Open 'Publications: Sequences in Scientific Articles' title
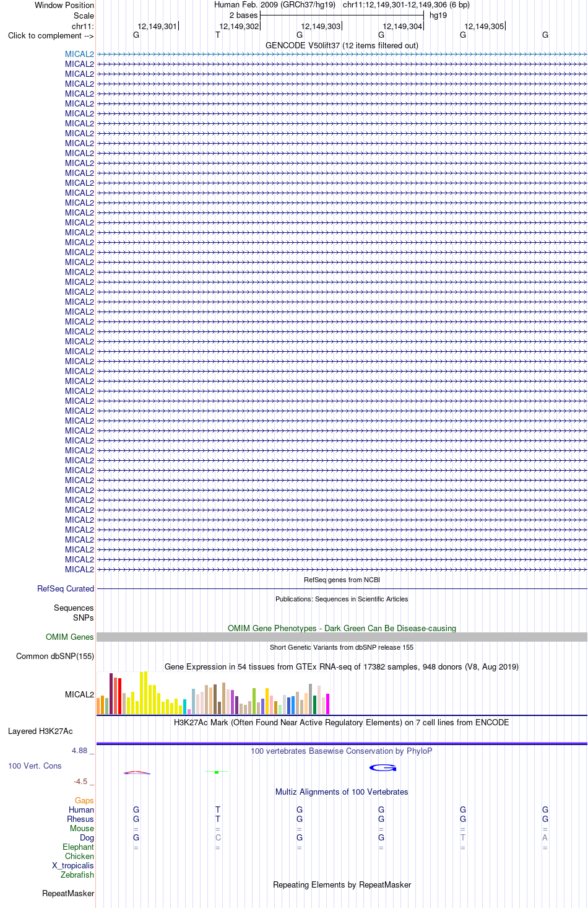This screenshot has height=908, width=588. 342,599
